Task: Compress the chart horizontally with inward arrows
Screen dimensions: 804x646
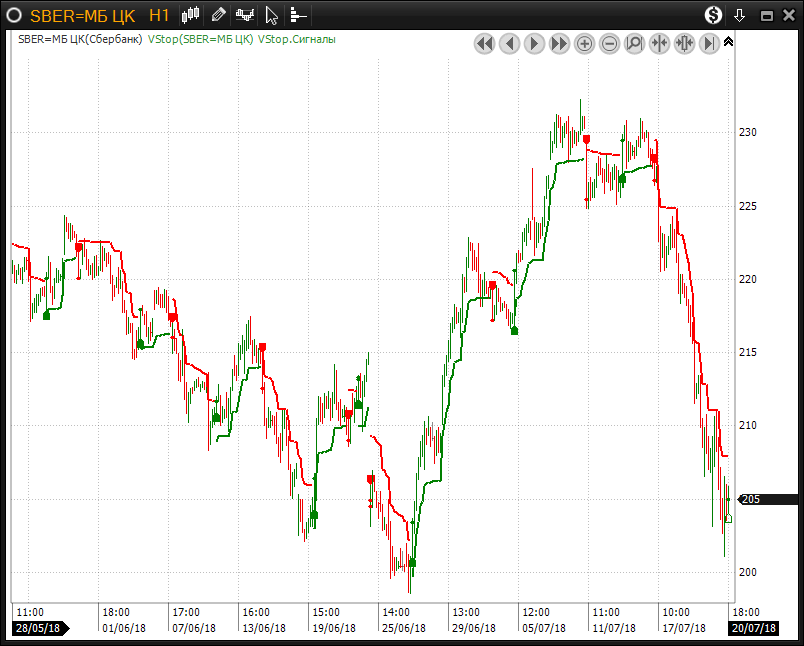Action: pos(659,43)
